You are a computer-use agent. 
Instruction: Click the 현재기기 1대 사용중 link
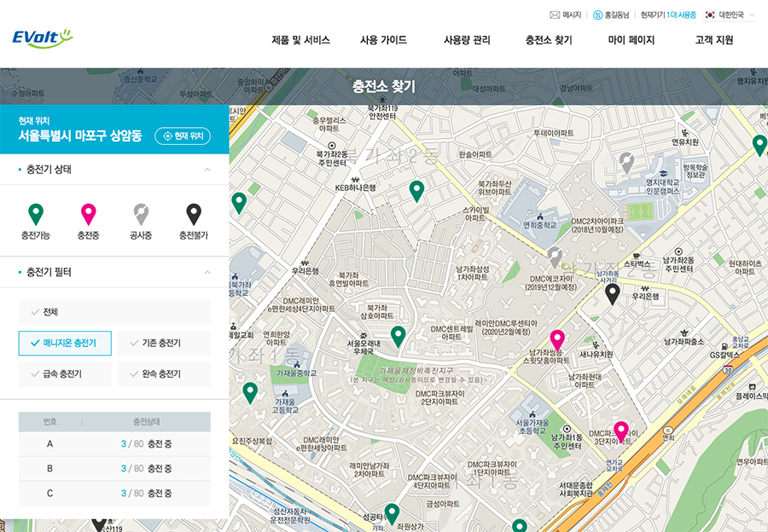coord(668,15)
